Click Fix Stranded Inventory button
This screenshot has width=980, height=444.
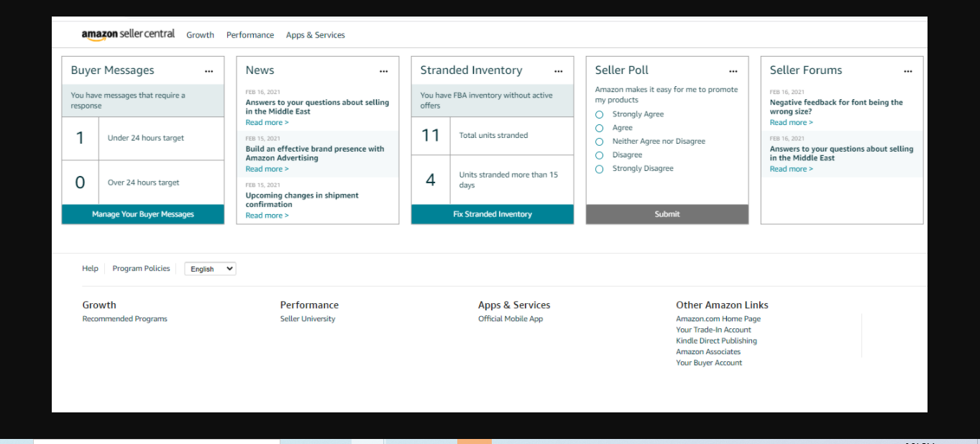[493, 214]
